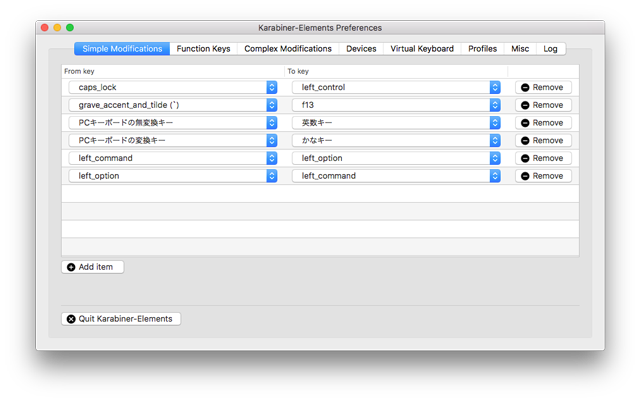The width and height of the screenshot is (640, 401).
Task: Go to the Virtual Keyboard tab
Action: pyautogui.click(x=422, y=49)
